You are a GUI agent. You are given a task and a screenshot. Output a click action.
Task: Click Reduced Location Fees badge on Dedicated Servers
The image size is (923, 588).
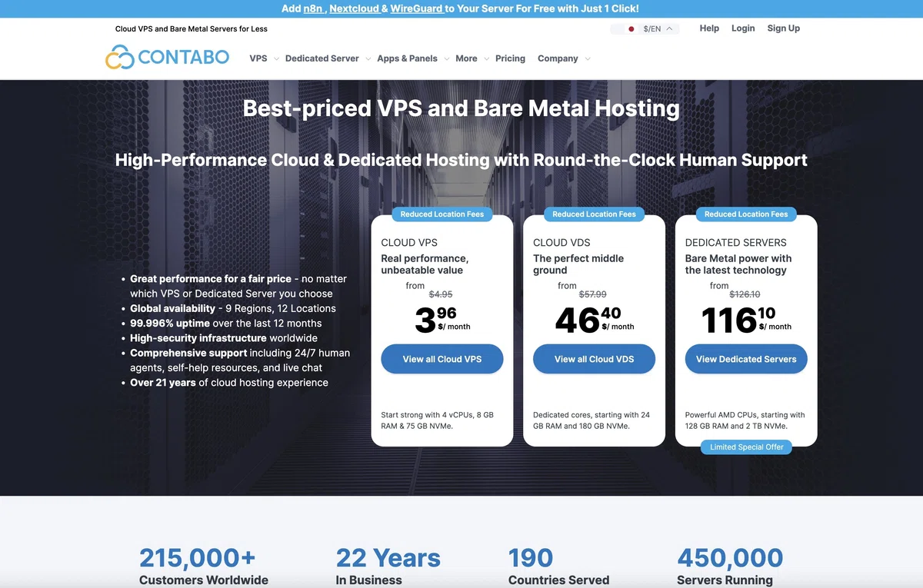click(x=746, y=214)
